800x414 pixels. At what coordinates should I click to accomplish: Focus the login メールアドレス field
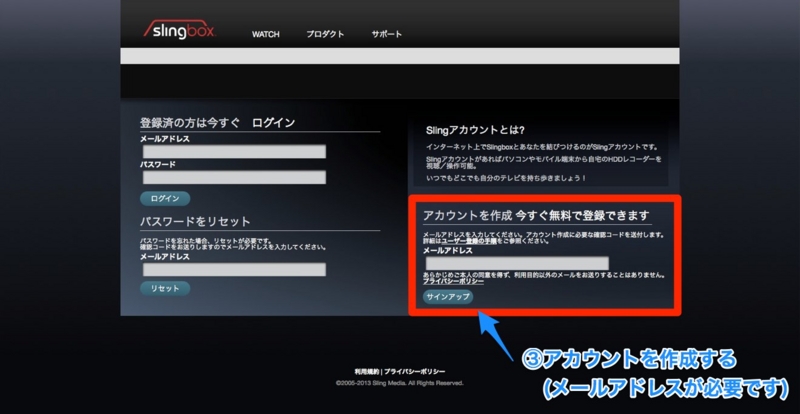pos(234,152)
